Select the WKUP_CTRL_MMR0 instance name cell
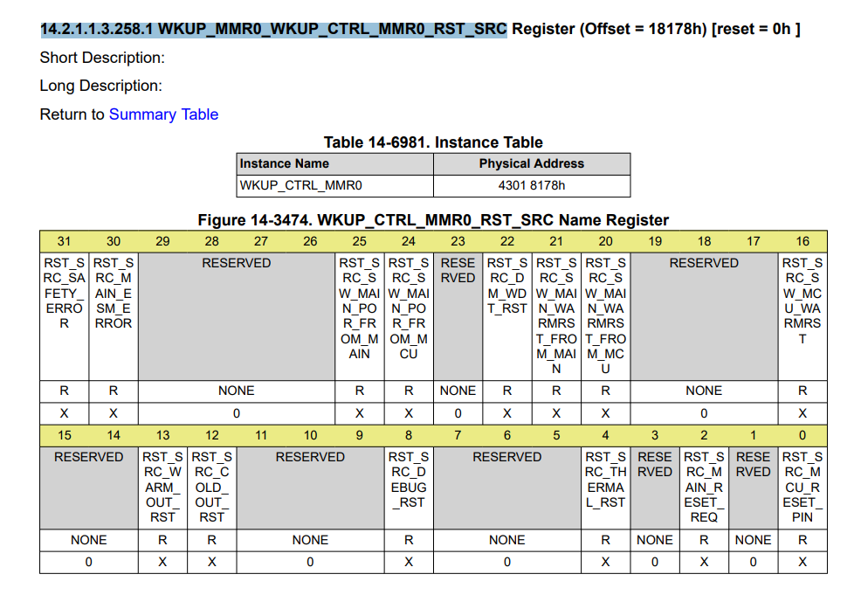Viewport: 868px width, 595px height. click(335, 185)
